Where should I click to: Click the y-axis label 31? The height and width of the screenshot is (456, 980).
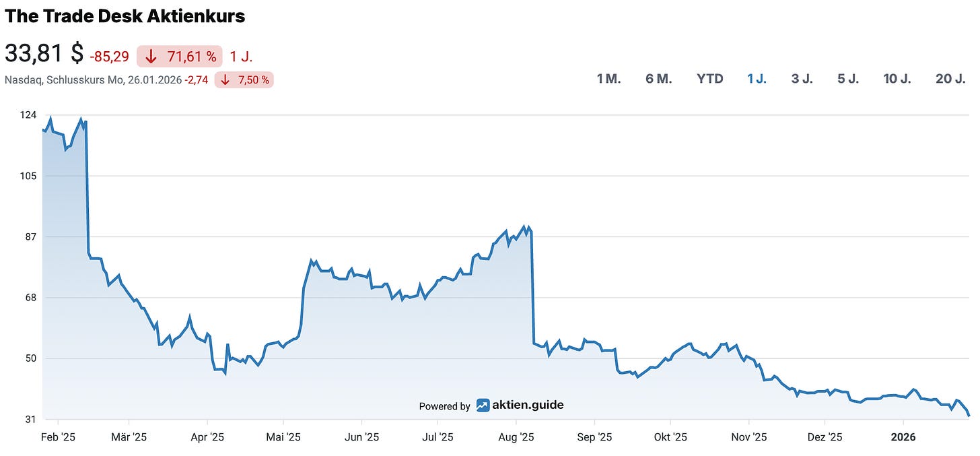pos(31,420)
